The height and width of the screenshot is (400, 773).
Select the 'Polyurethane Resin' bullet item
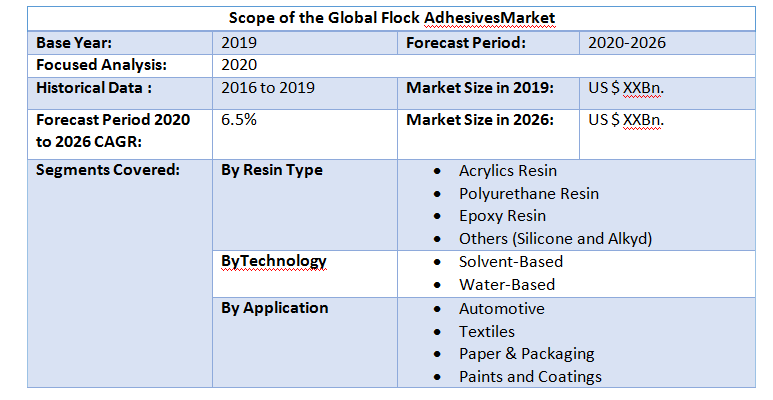click(528, 194)
